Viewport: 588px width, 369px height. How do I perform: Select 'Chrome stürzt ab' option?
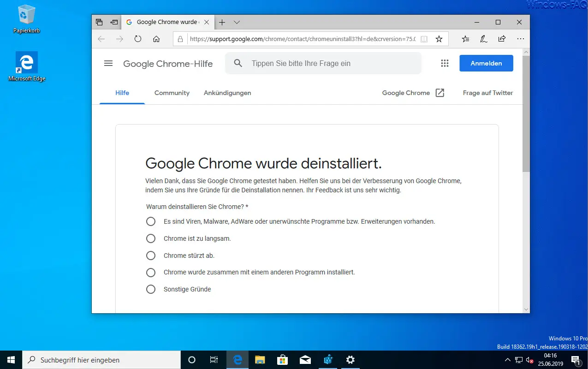point(151,256)
